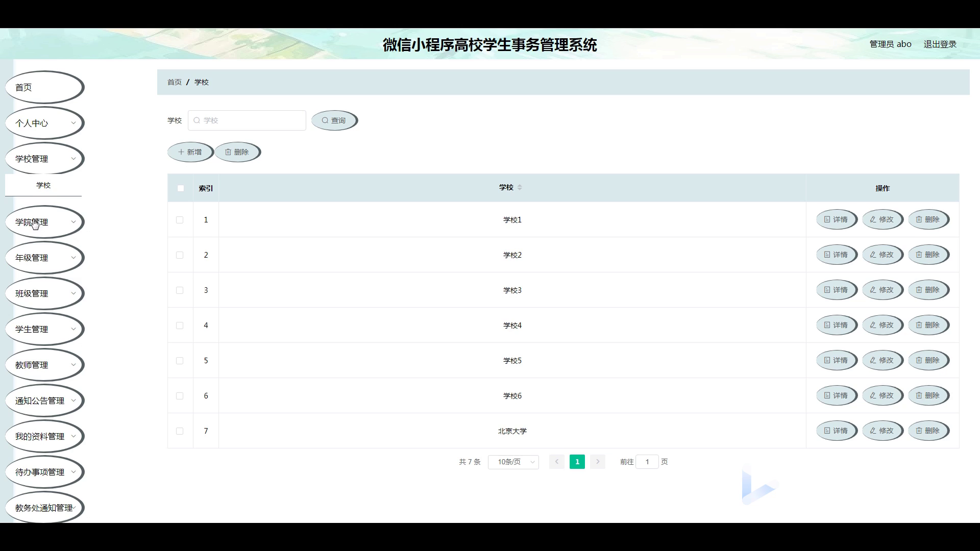
Task: Click the 查询 search button
Action: pos(334,120)
